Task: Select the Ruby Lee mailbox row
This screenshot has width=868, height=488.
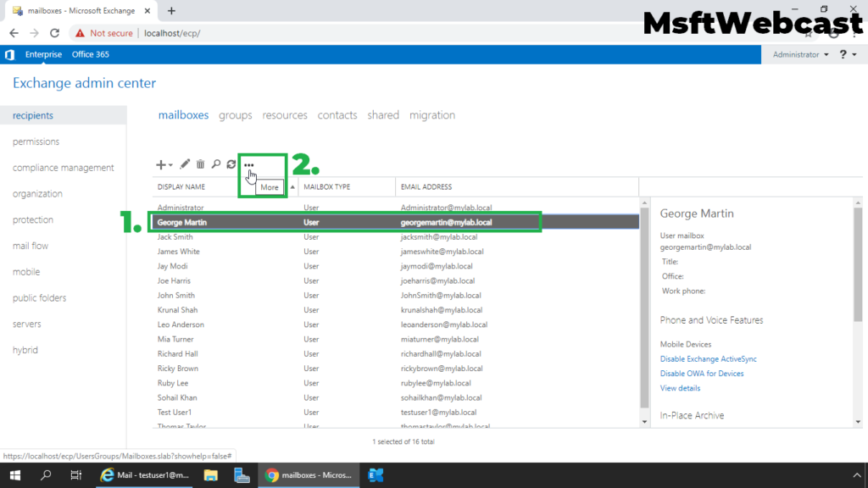Action: [395, 383]
